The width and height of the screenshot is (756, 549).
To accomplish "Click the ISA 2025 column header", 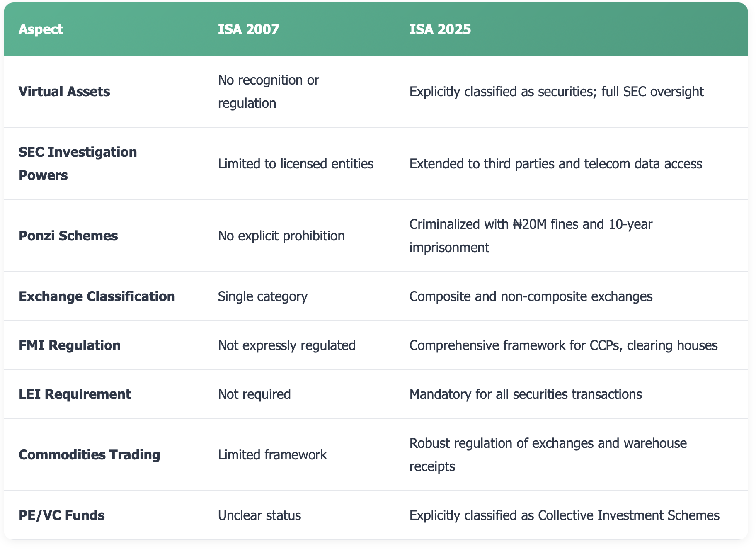I will point(440,29).
